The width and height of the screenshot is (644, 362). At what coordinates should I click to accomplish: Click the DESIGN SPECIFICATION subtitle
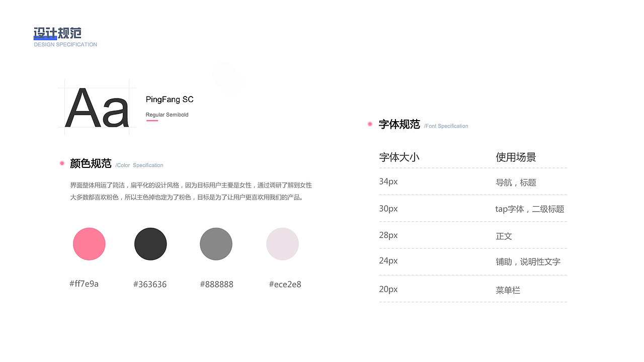[65, 45]
